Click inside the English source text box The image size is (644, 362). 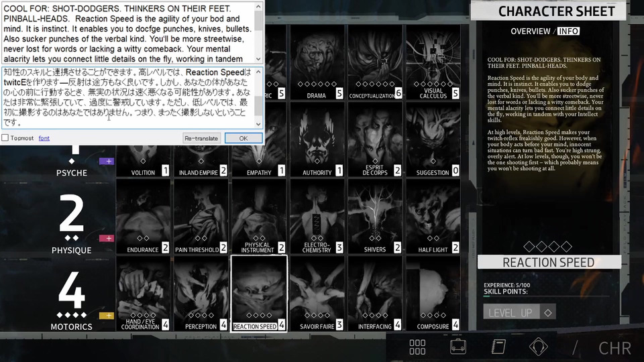click(127, 33)
